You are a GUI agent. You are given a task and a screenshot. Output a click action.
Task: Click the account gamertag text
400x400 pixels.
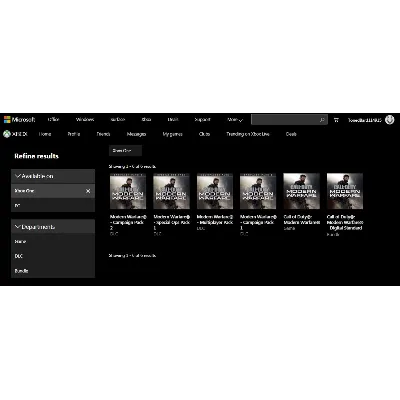coord(365,120)
